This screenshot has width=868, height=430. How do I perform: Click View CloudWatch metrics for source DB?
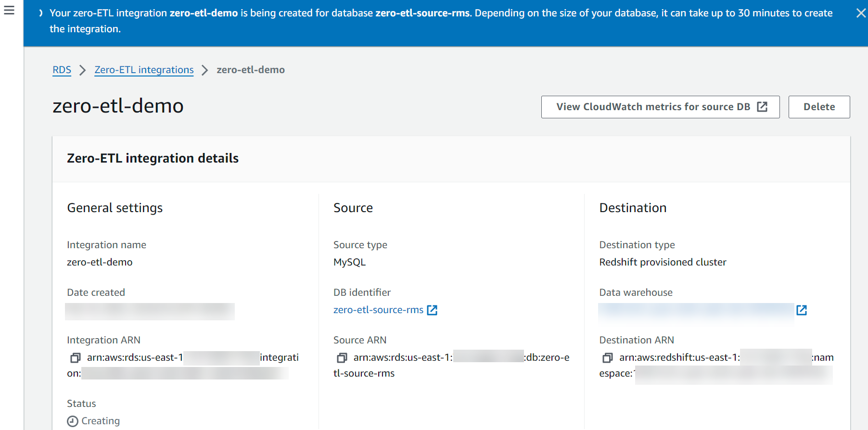click(x=660, y=107)
